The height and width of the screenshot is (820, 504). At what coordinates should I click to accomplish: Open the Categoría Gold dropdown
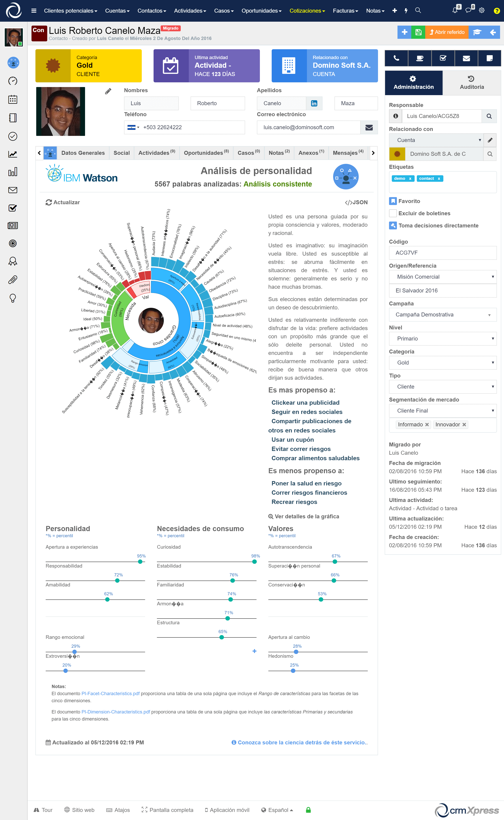pyautogui.click(x=443, y=362)
